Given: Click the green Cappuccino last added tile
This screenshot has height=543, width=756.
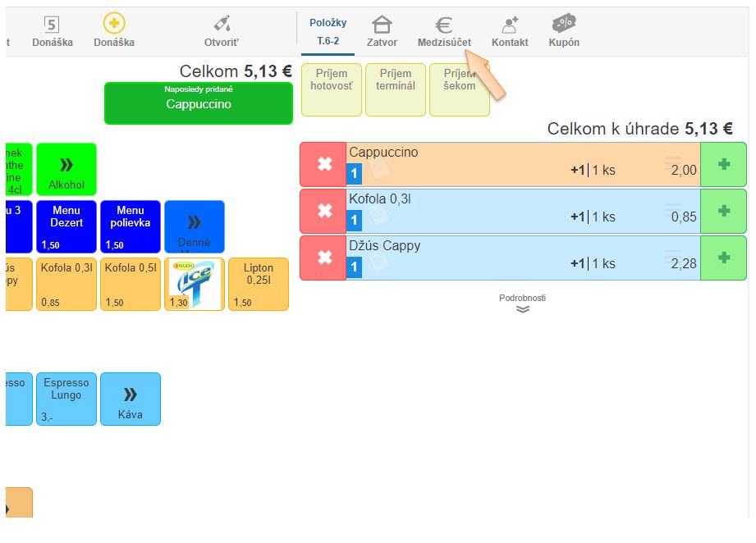Looking at the screenshot, I should (198, 103).
